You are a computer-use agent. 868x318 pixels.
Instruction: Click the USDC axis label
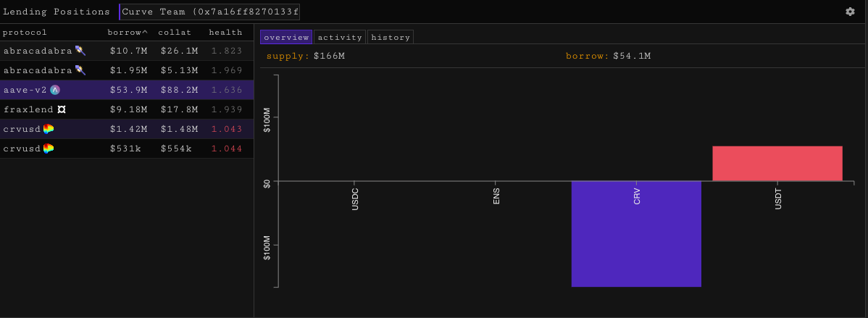355,200
